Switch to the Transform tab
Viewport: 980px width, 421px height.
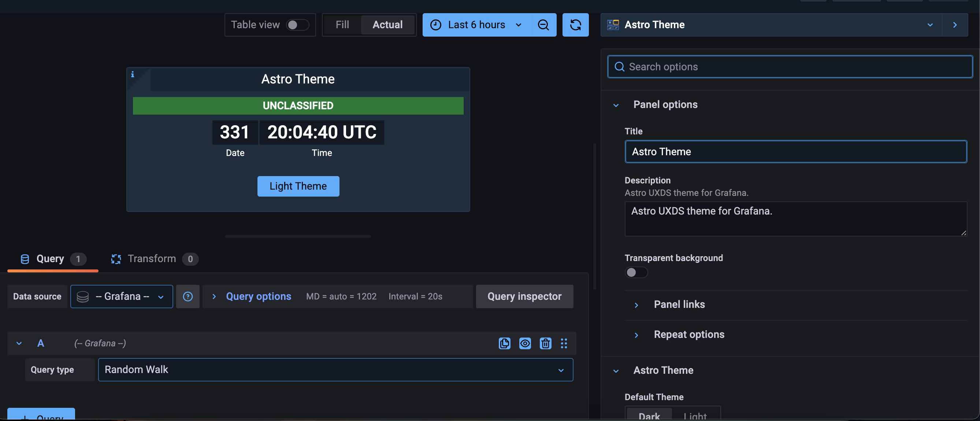[154, 259]
